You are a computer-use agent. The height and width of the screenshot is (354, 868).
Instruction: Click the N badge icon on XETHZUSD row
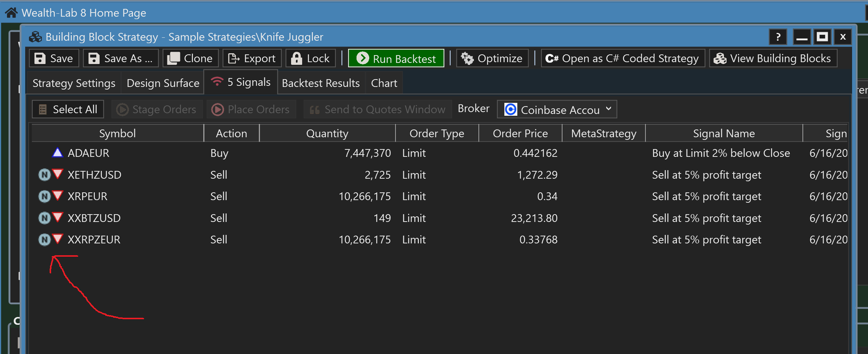click(x=44, y=174)
